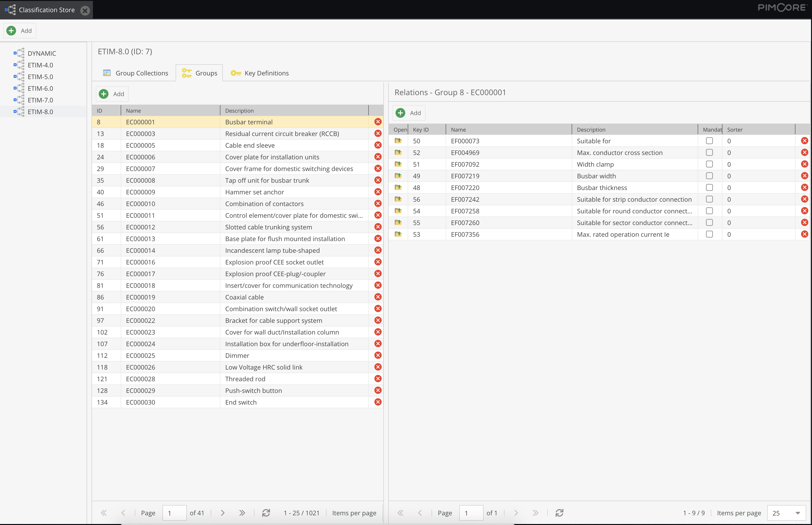The width and height of the screenshot is (812, 525).
Task: Open key EF007092 Width clamp
Action: pyautogui.click(x=398, y=164)
